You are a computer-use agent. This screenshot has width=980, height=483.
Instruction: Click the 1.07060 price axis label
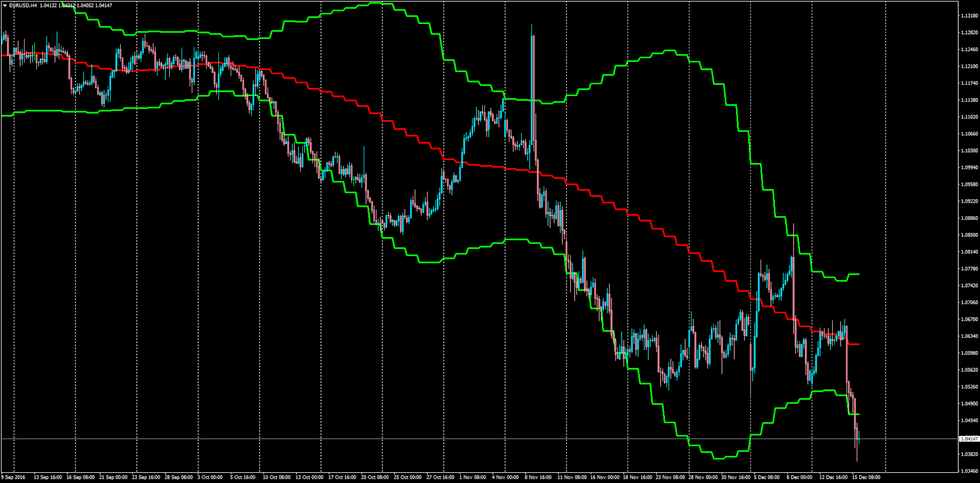(969, 303)
